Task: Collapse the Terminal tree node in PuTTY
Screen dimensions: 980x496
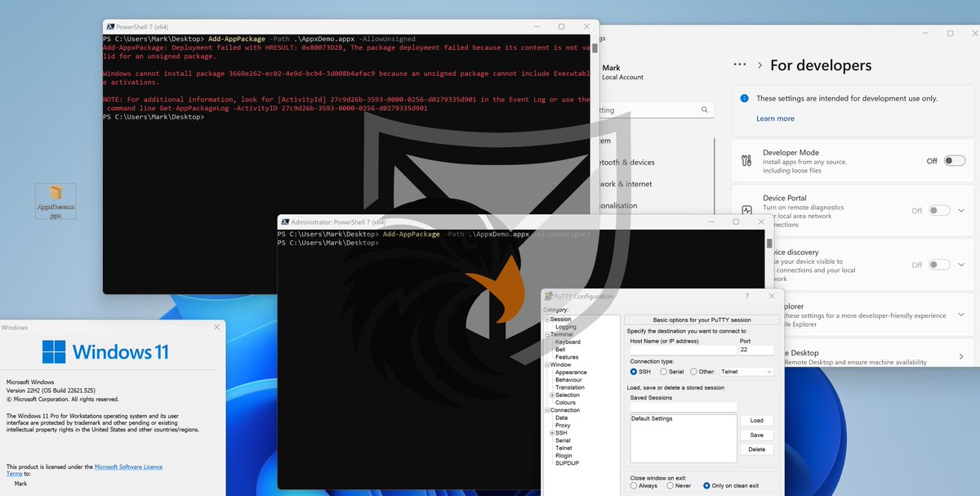Action: tap(547, 334)
